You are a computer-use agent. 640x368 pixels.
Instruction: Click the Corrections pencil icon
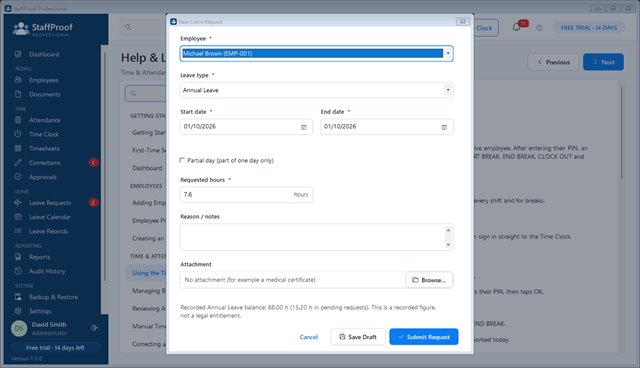tap(18, 162)
